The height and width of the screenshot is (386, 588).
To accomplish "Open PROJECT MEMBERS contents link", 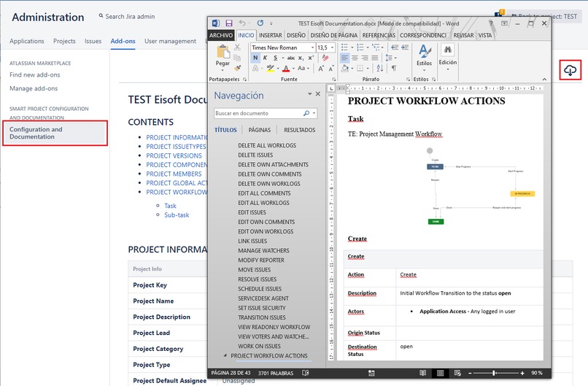I will coord(174,174).
